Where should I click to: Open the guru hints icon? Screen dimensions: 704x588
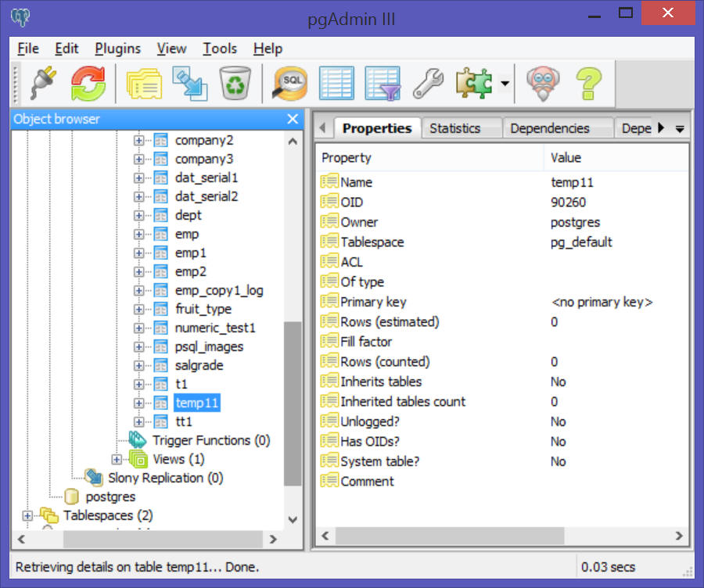tap(543, 84)
